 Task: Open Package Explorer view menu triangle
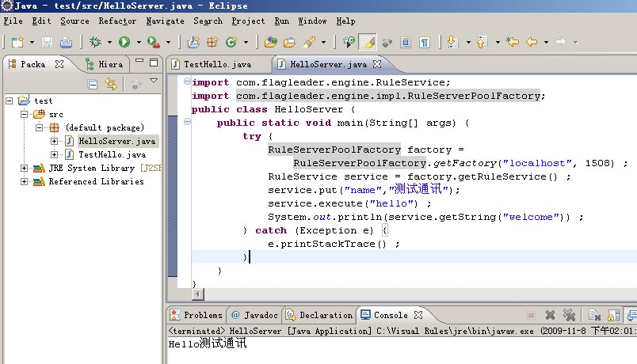(x=154, y=81)
